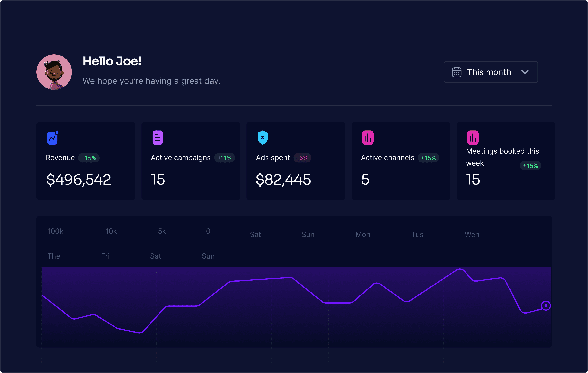The image size is (588, 373).
Task: Select the Meetings booked +15% badge
Action: tap(530, 166)
